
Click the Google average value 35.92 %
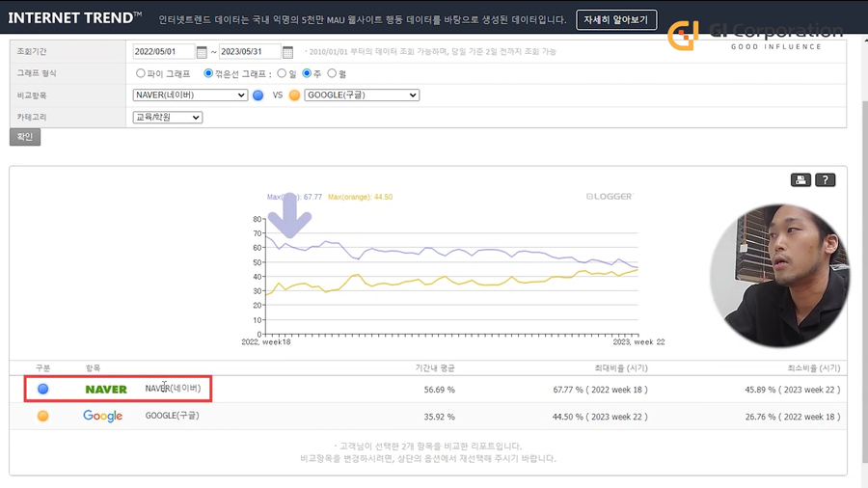439,417
